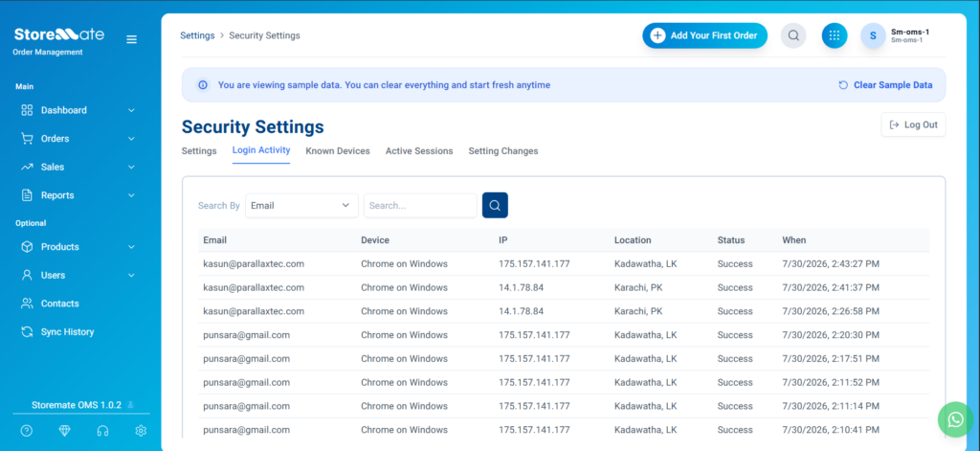Click the Log Out button
The width and height of the screenshot is (980, 451).
914,124
